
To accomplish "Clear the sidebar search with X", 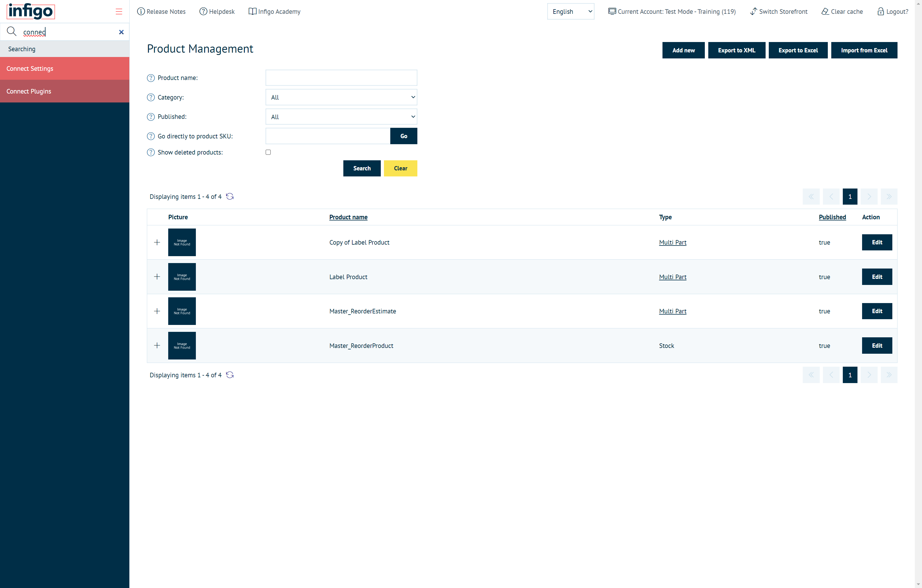I will 121,32.
